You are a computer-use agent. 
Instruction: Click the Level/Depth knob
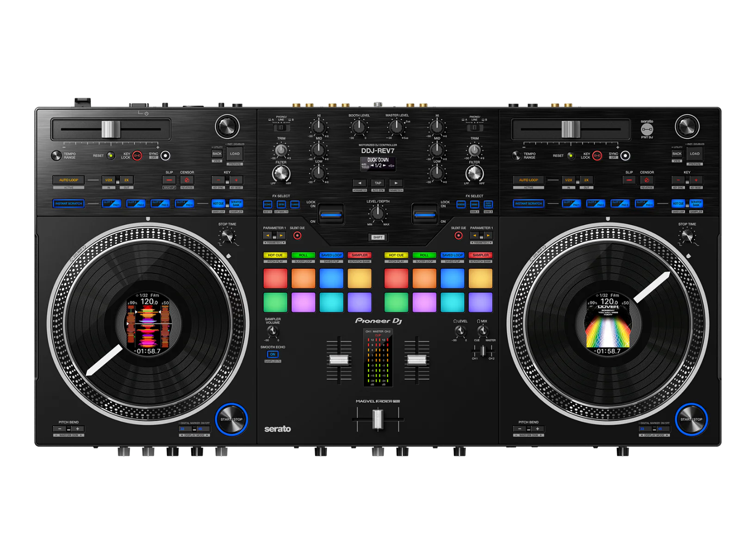(378, 213)
